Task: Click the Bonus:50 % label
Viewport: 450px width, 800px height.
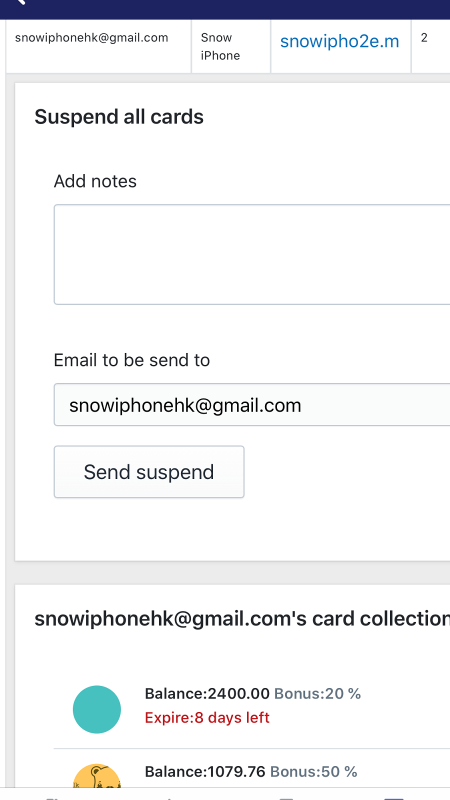Action: tap(314, 772)
